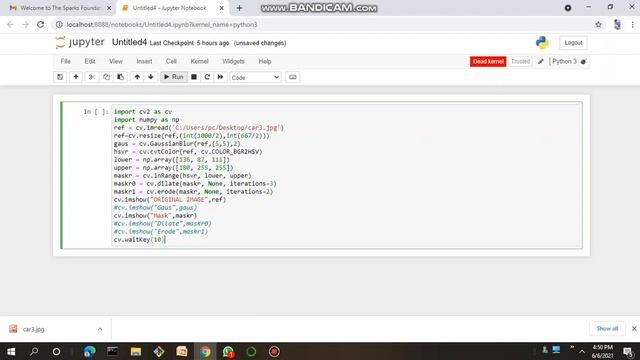Viewport: 640px width, 360px height.
Task: Open the View menu
Action: tap(116, 62)
